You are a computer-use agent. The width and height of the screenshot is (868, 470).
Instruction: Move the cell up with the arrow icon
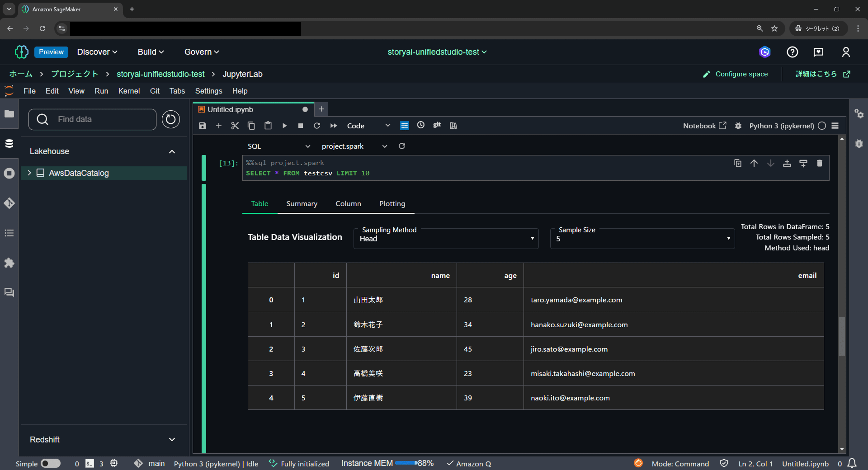(754, 163)
